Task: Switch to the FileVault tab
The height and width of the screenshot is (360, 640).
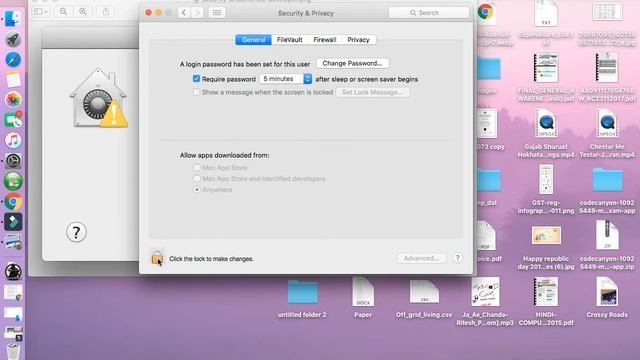Action: pos(289,40)
